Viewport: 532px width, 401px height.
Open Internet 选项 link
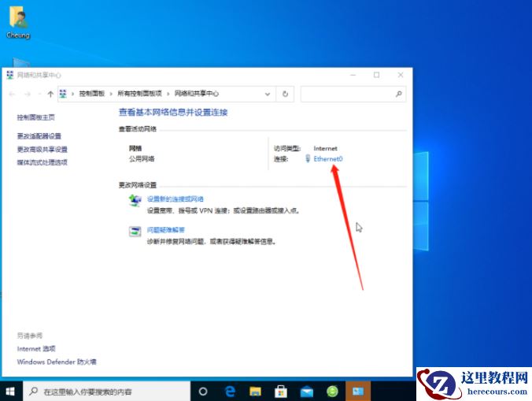pos(36,349)
